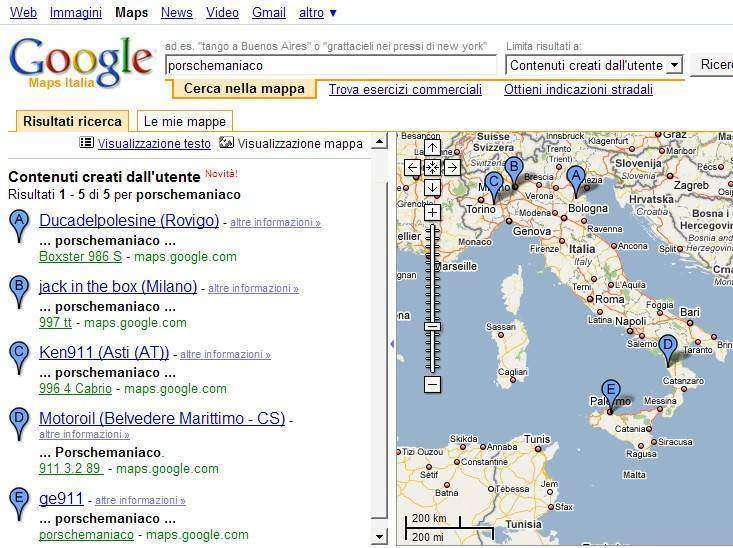Click result list pin icon B

tap(19, 292)
